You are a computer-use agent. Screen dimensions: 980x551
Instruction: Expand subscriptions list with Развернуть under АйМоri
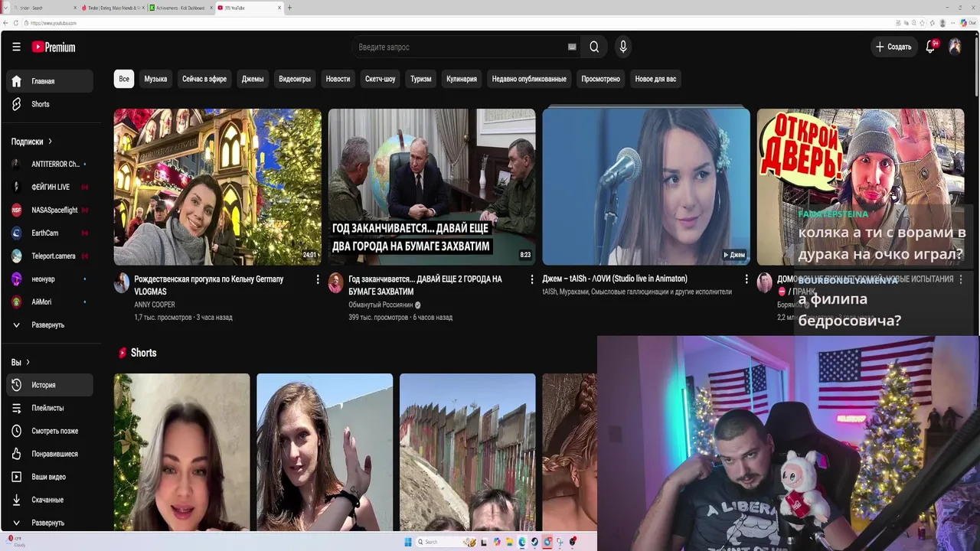[x=50, y=324]
